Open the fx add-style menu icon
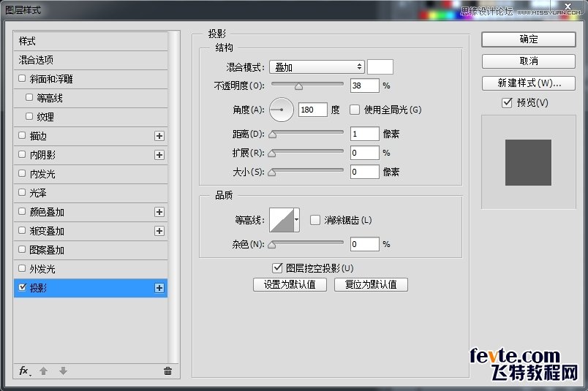Viewport: 588px width, 391px height. tap(25, 371)
